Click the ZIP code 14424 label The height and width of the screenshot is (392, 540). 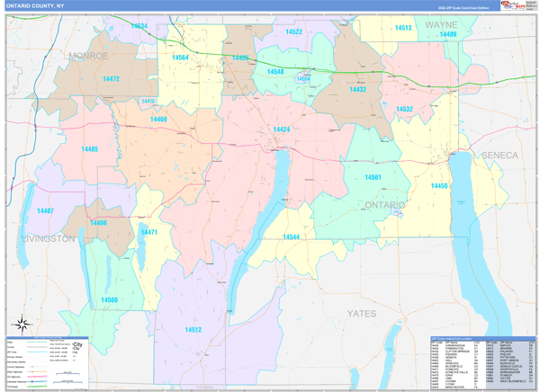click(x=282, y=129)
